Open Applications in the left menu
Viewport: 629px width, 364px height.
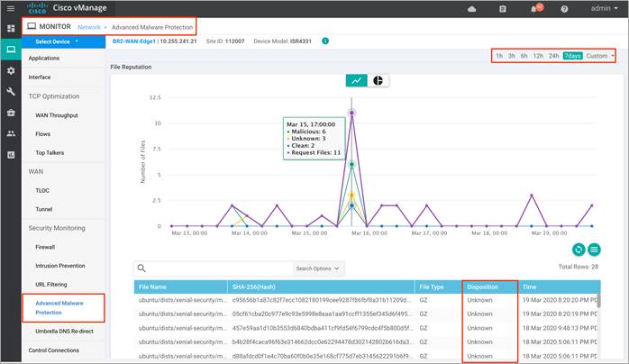coord(44,59)
